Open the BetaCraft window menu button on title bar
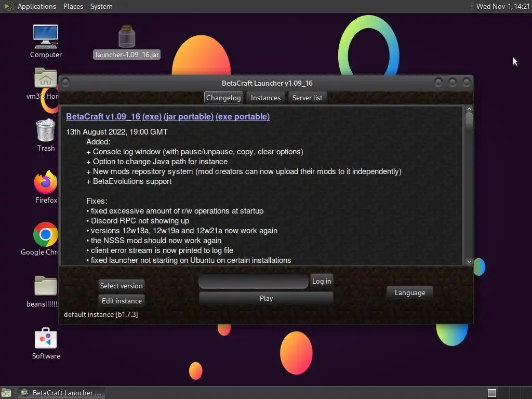The height and width of the screenshot is (399, 532). (x=66, y=83)
